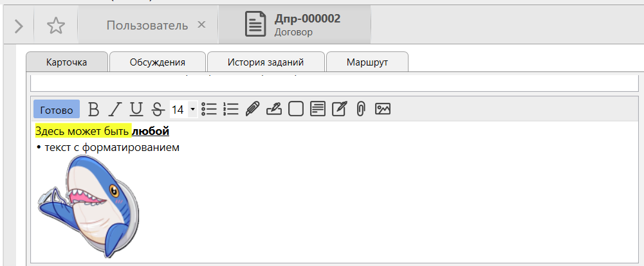
Task: Click the shark image in the editor
Action: pyautogui.click(x=88, y=206)
